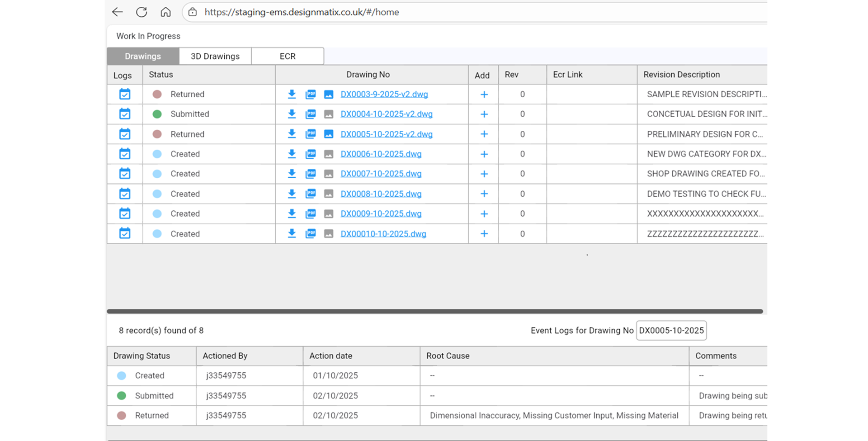
Task: Click the browser home button
Action: click(165, 12)
